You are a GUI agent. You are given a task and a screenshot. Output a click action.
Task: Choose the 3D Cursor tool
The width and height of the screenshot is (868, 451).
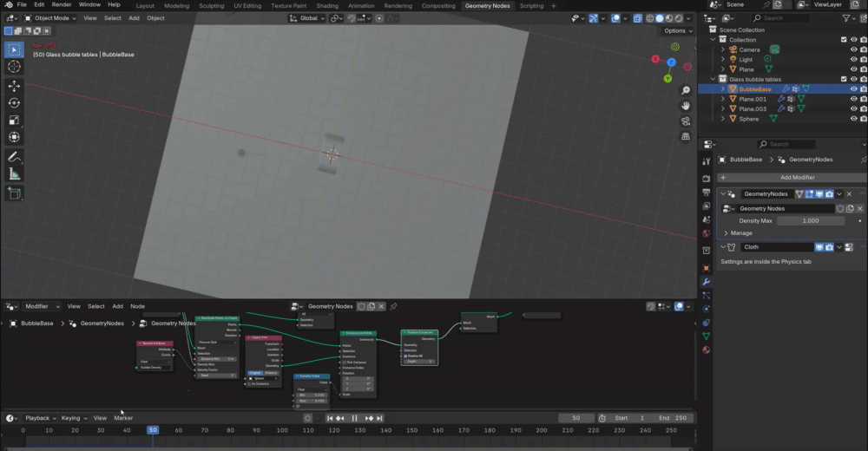14,67
